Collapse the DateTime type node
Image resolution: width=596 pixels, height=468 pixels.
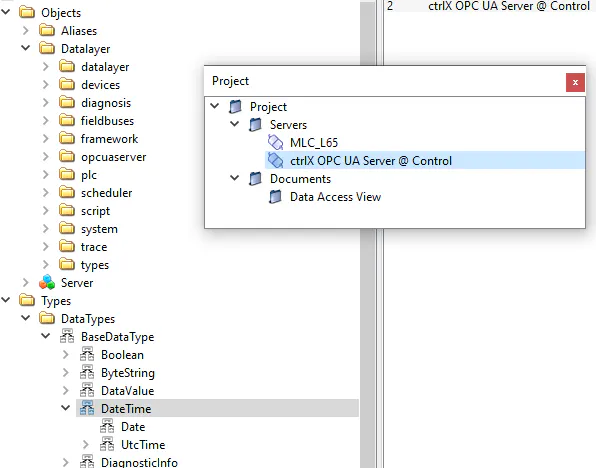pos(65,408)
